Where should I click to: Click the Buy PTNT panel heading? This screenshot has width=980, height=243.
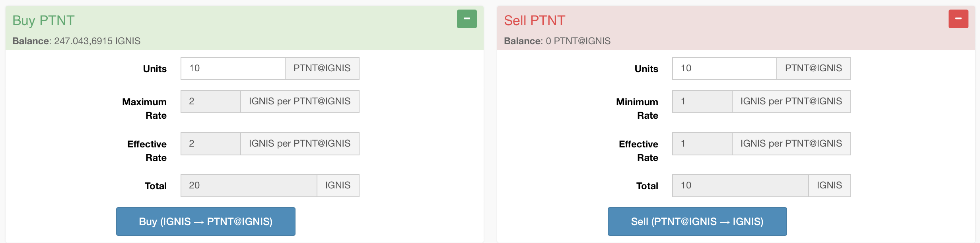pyautogui.click(x=43, y=20)
